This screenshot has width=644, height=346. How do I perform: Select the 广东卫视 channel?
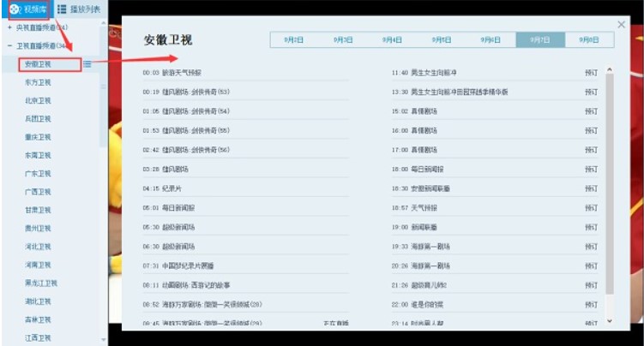pyautogui.click(x=38, y=174)
